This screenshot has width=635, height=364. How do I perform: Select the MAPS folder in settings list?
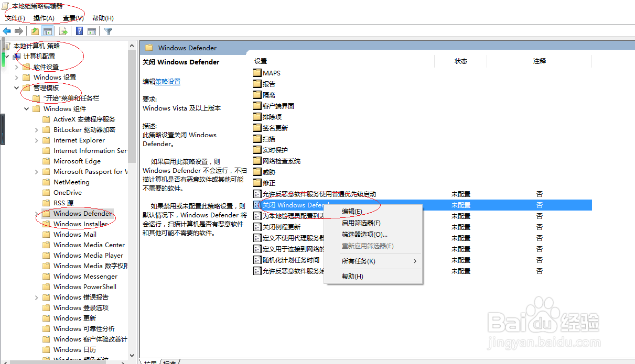pos(267,73)
